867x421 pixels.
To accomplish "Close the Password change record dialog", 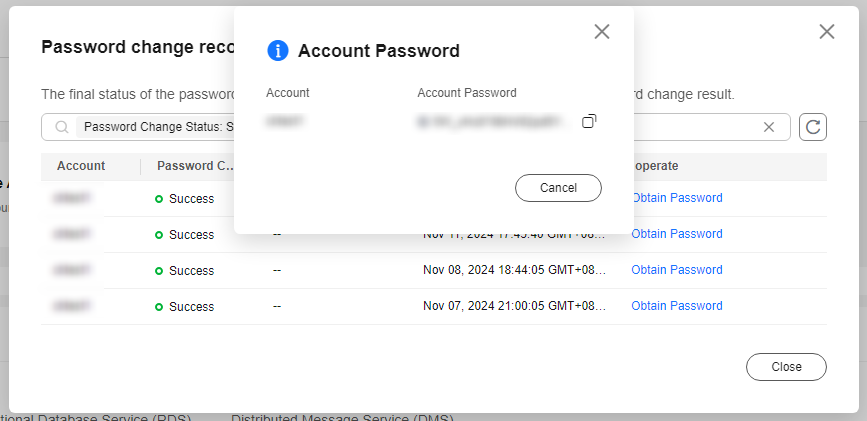I will point(827,32).
